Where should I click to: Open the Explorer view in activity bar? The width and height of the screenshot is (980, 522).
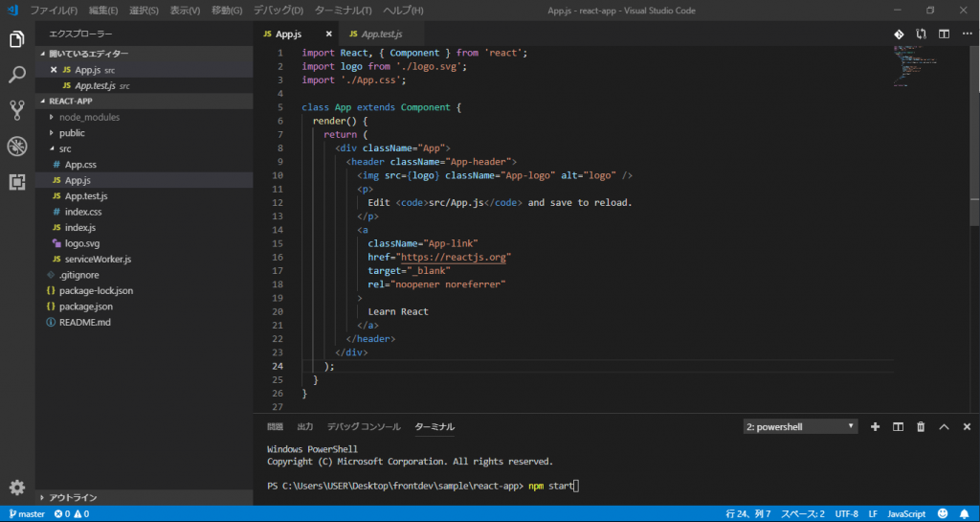tap(17, 39)
